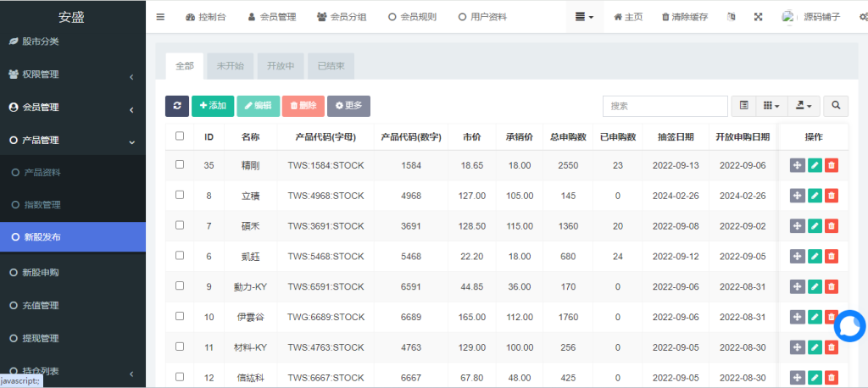Switch to the 未开始 tab

(x=230, y=66)
